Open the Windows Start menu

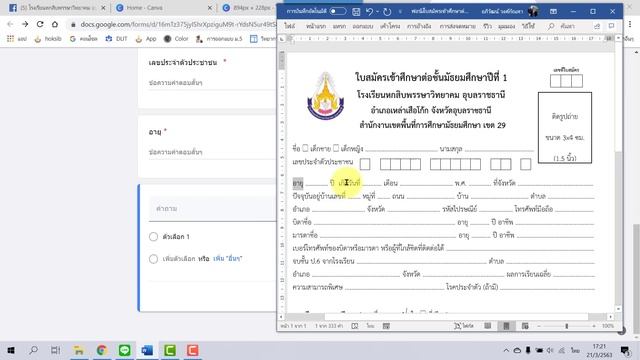[x=11, y=350]
